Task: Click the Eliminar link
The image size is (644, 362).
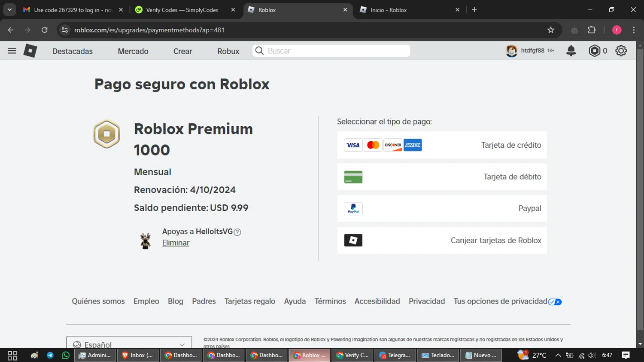Action: pos(176,243)
